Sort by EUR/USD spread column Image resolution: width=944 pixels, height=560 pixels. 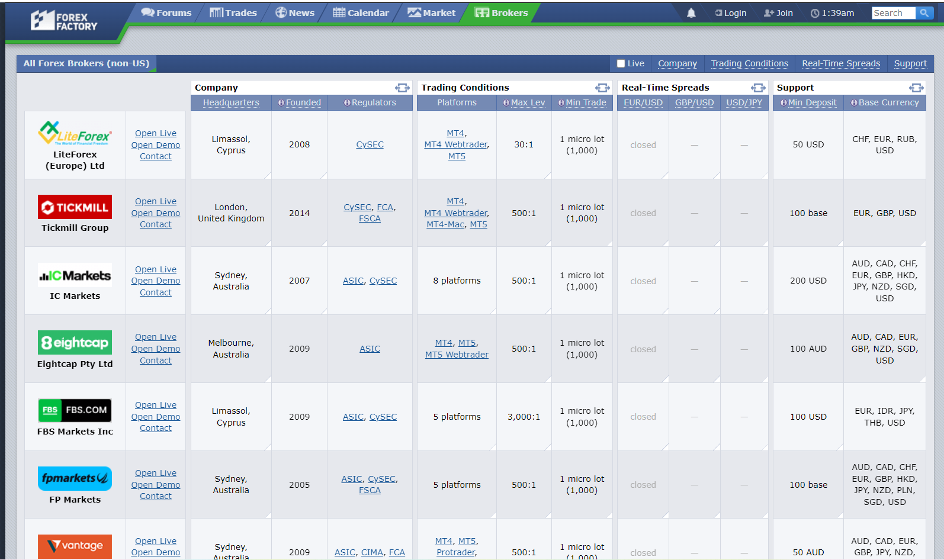(643, 102)
